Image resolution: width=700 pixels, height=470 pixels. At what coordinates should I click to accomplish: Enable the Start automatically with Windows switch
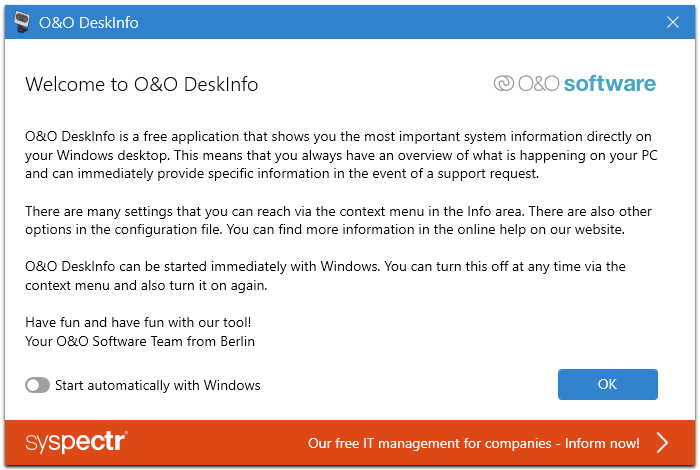[x=38, y=385]
